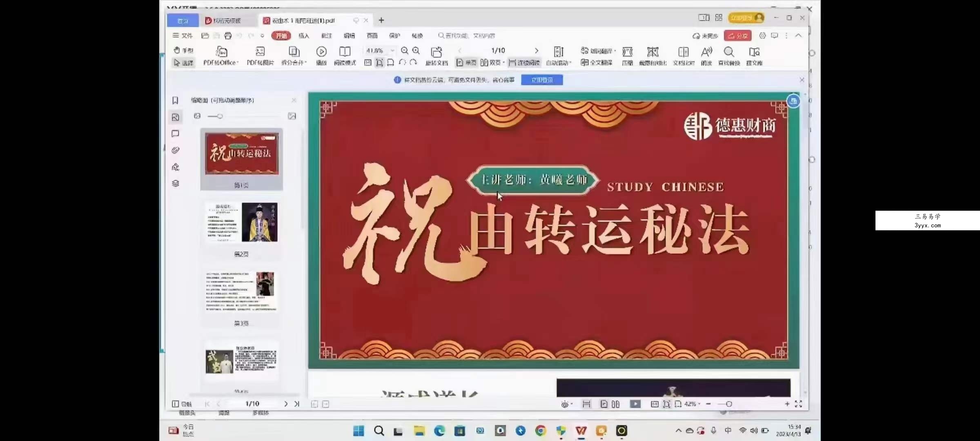
Task: Click the yellow login button
Action: coord(746,18)
